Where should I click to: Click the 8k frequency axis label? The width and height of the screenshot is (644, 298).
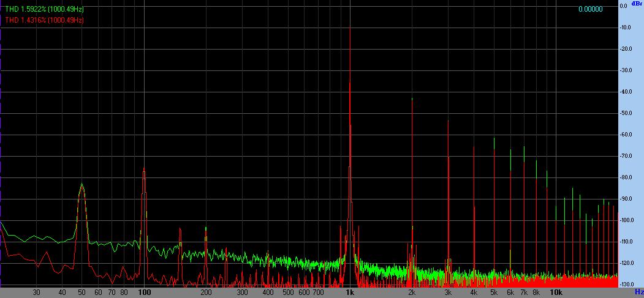pyautogui.click(x=536, y=292)
